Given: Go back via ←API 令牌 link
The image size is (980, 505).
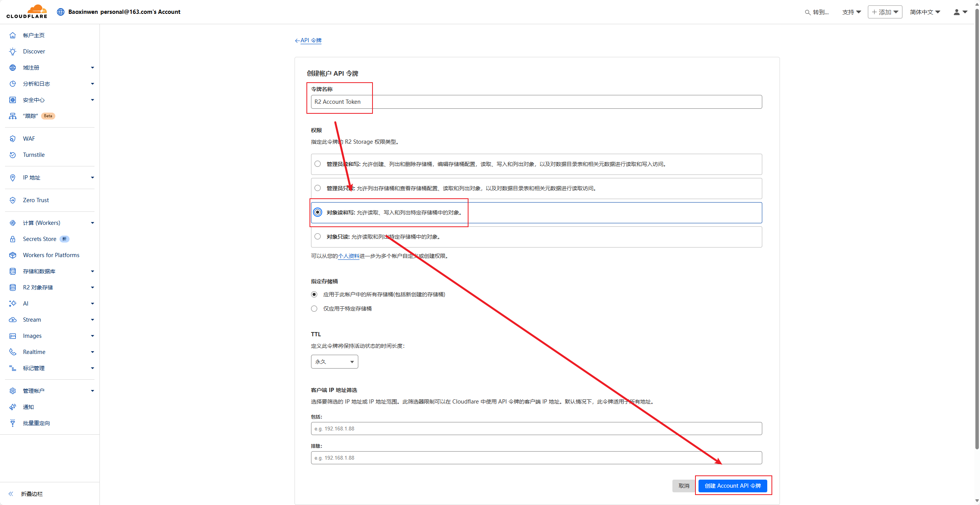Looking at the screenshot, I should click(308, 40).
